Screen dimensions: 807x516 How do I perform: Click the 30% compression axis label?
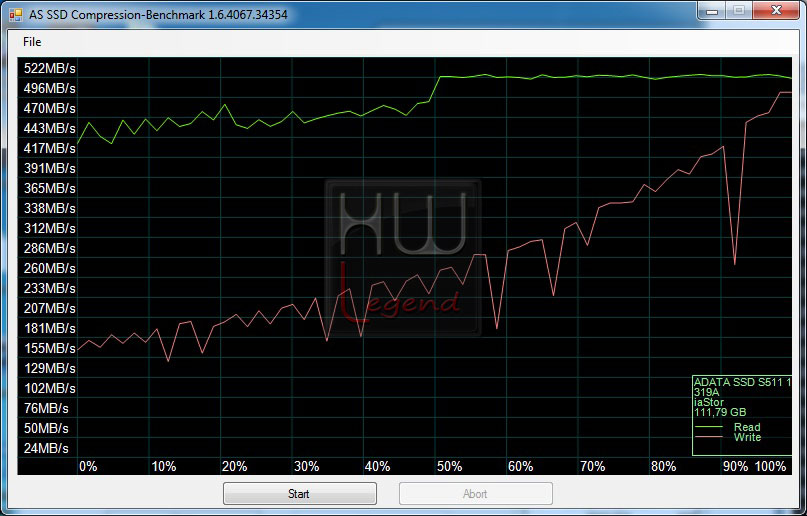(x=306, y=467)
